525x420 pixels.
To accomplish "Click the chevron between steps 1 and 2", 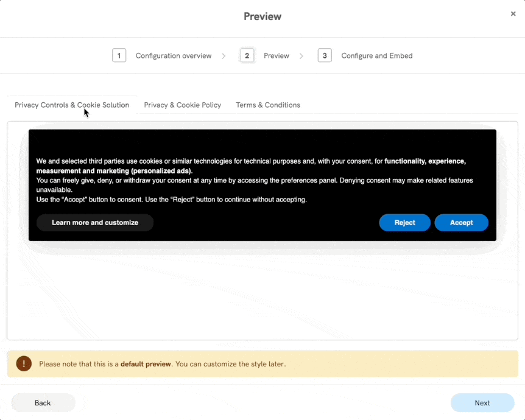I will click(224, 55).
